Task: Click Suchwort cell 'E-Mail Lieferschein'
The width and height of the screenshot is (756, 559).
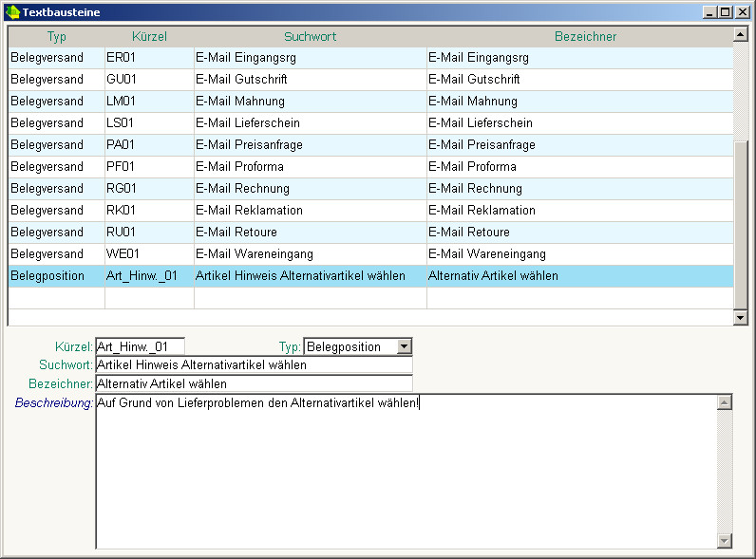Action: click(311, 122)
